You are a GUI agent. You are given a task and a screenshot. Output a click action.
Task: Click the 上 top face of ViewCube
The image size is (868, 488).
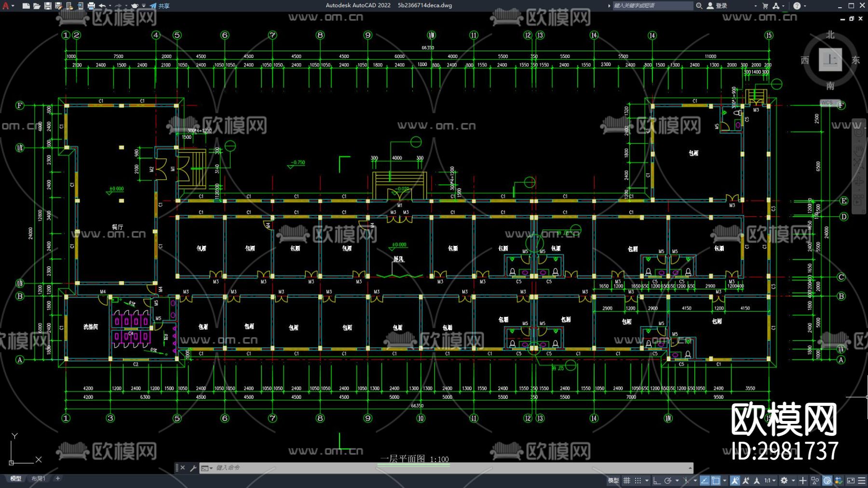(830, 60)
